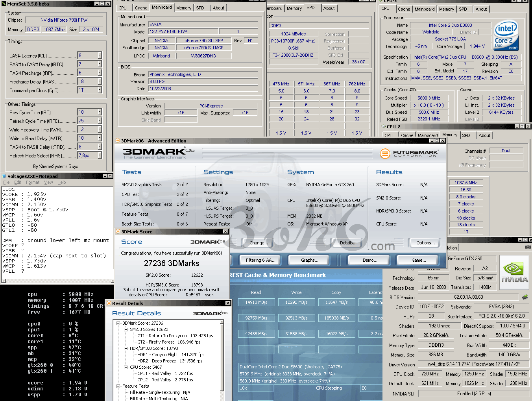This screenshot has height=401, width=532.
Task: Click the Notepad icon in voltages.txt title bar
Action: point(4,176)
